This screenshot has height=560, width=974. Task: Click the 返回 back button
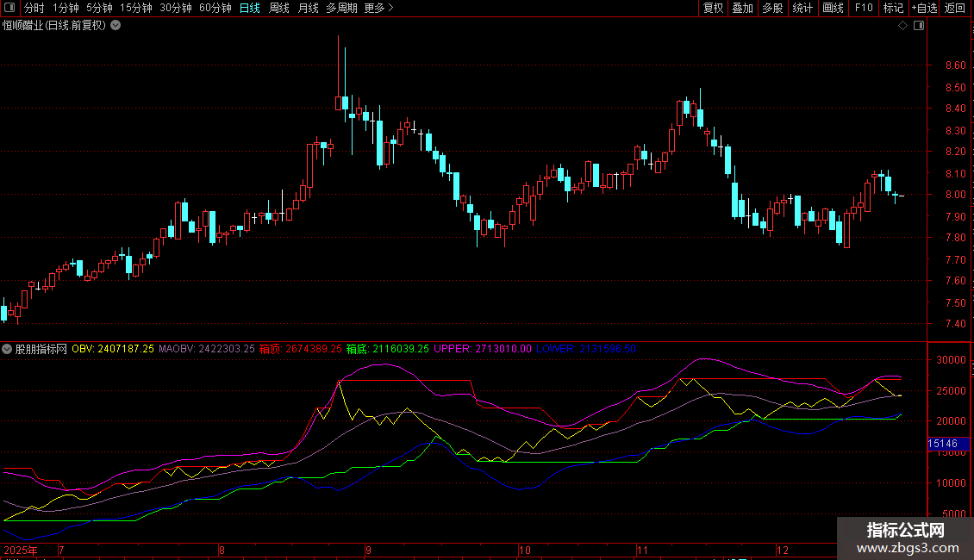coord(955,8)
